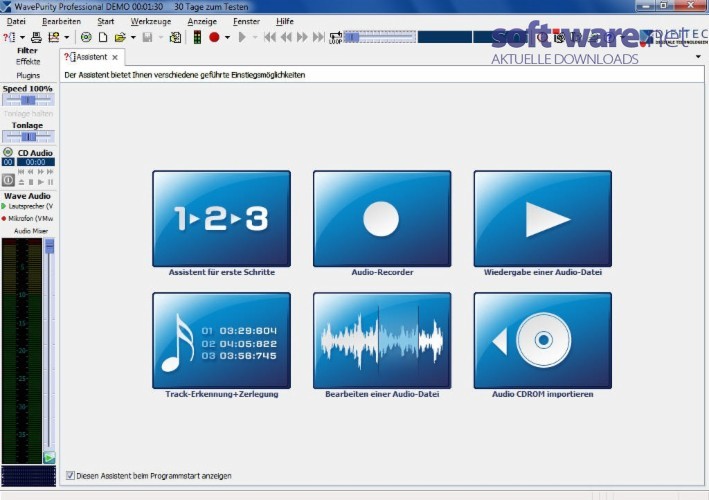The image size is (709, 500).
Task: Open the Werkzeuge menu
Action: point(151,21)
